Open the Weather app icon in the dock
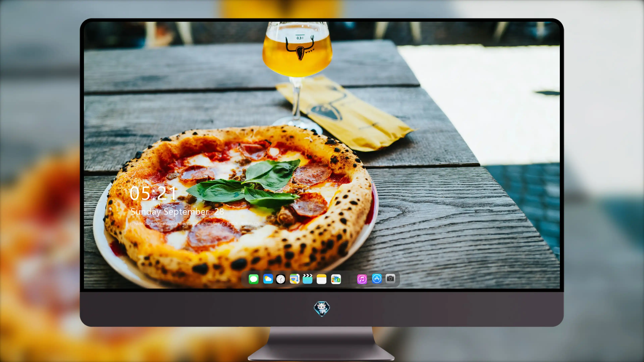The image size is (644, 362). (268, 279)
